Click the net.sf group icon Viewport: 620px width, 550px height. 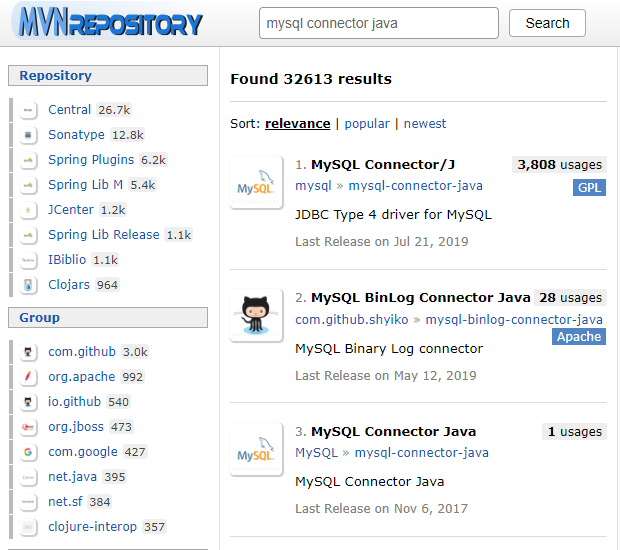28,502
